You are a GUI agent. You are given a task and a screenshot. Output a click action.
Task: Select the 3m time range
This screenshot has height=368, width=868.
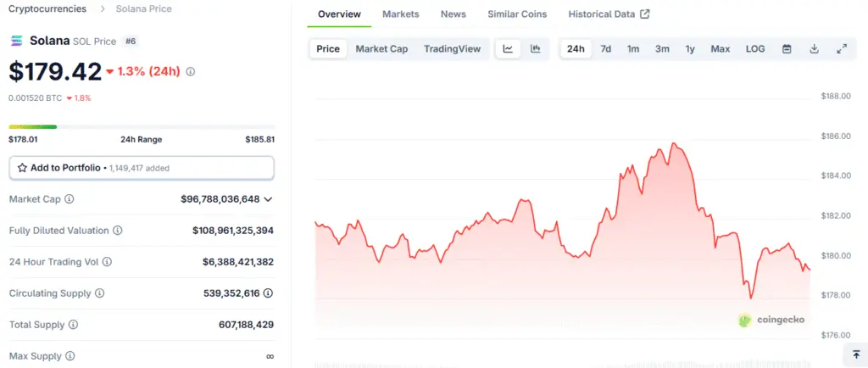[x=662, y=48]
